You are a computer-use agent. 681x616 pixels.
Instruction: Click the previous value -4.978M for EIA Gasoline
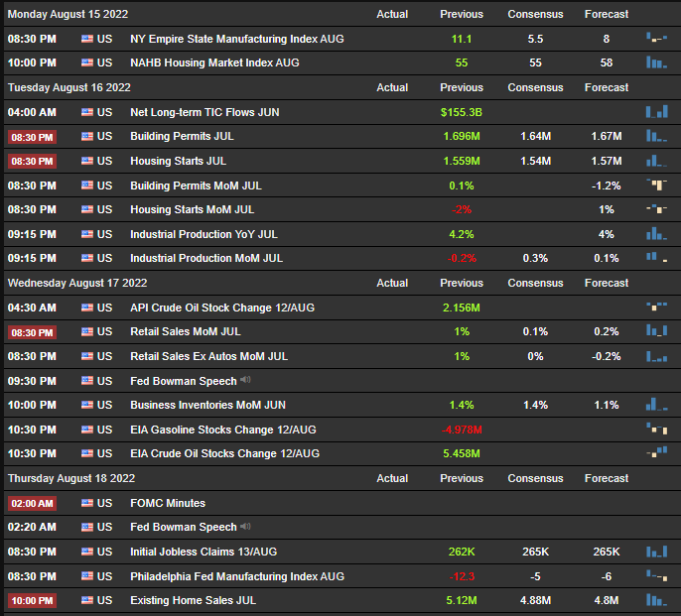462,430
